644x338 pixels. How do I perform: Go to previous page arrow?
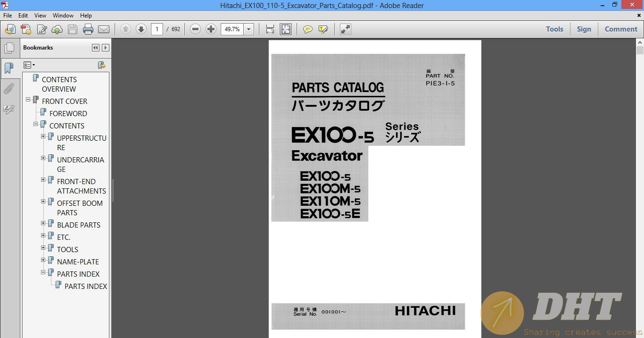click(125, 29)
